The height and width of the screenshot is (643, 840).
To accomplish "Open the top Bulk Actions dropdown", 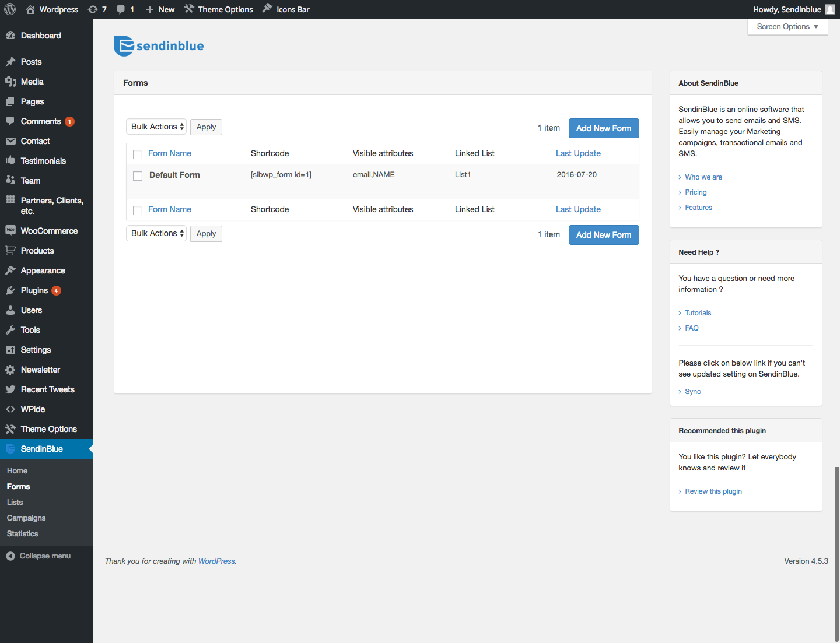I will point(156,127).
